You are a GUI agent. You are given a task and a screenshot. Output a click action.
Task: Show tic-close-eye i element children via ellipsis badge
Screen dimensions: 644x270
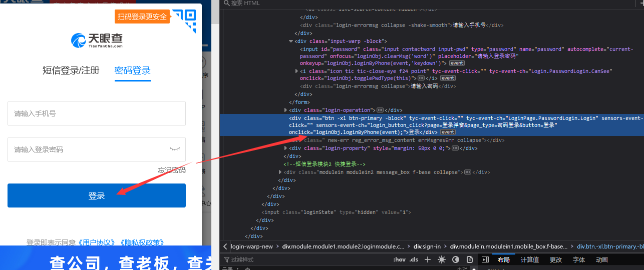[x=421, y=78]
